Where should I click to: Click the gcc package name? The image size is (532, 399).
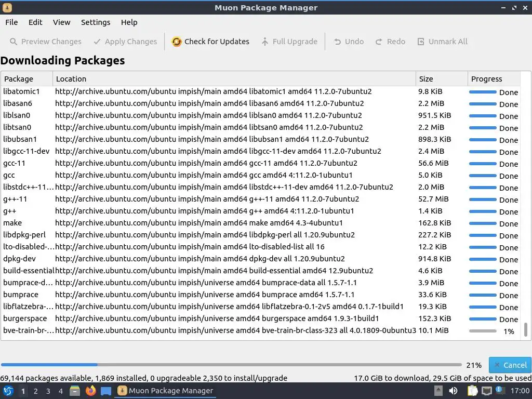pyautogui.click(x=9, y=176)
